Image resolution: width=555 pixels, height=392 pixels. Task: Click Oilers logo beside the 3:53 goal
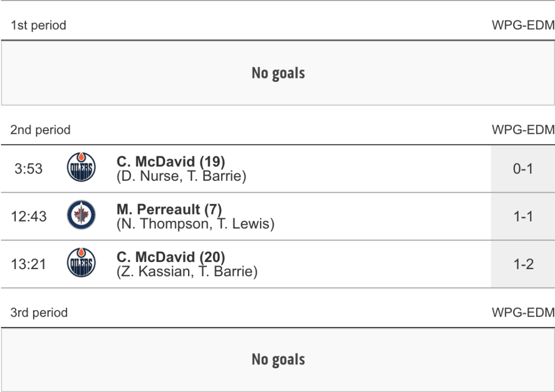(x=81, y=168)
